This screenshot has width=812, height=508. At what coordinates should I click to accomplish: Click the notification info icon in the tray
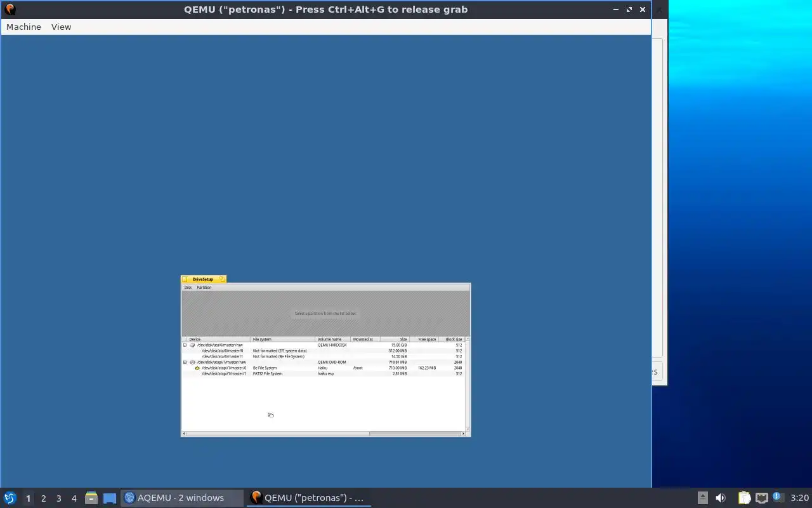point(778,497)
